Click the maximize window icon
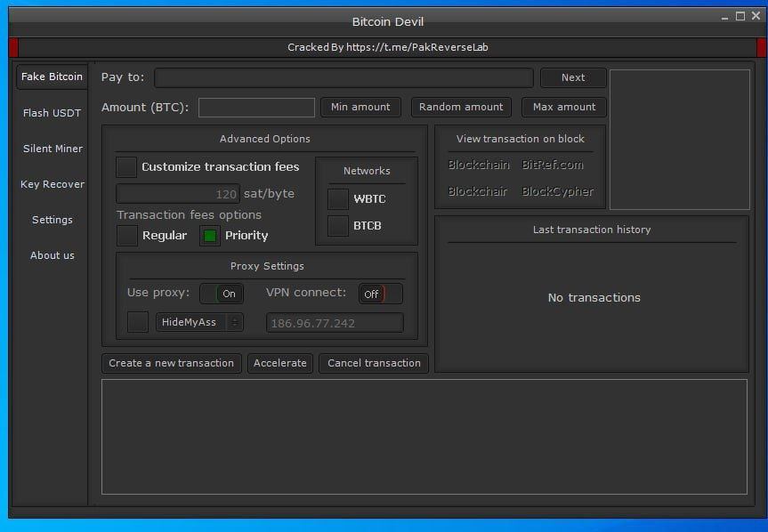Screen dimensions: 768x532 [740, 16]
